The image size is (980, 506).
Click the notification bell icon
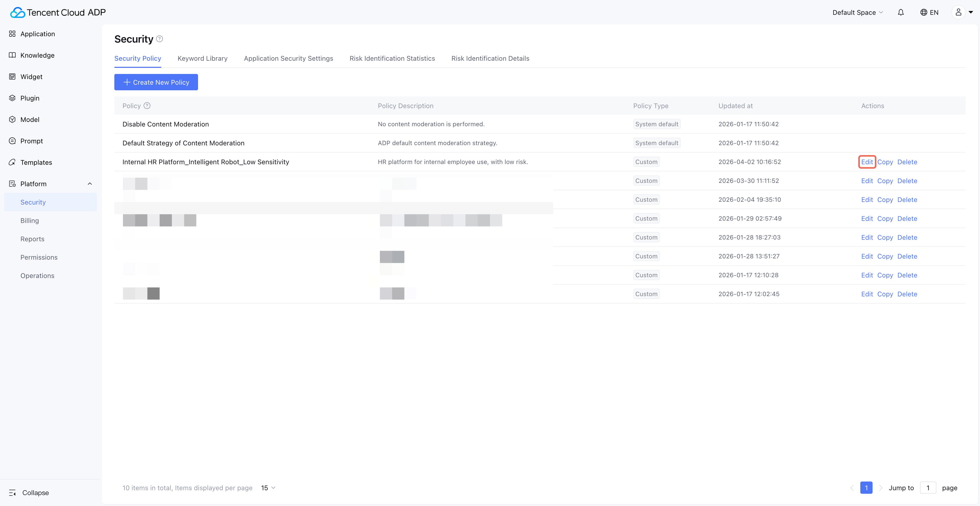900,12
